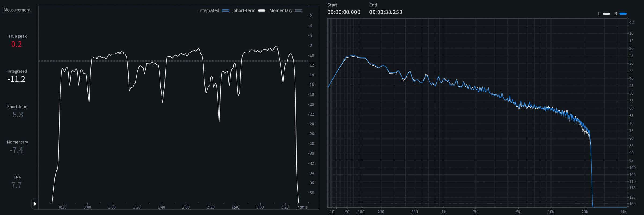Click the LRA label
Screen dimensions: 644x215
(17, 177)
